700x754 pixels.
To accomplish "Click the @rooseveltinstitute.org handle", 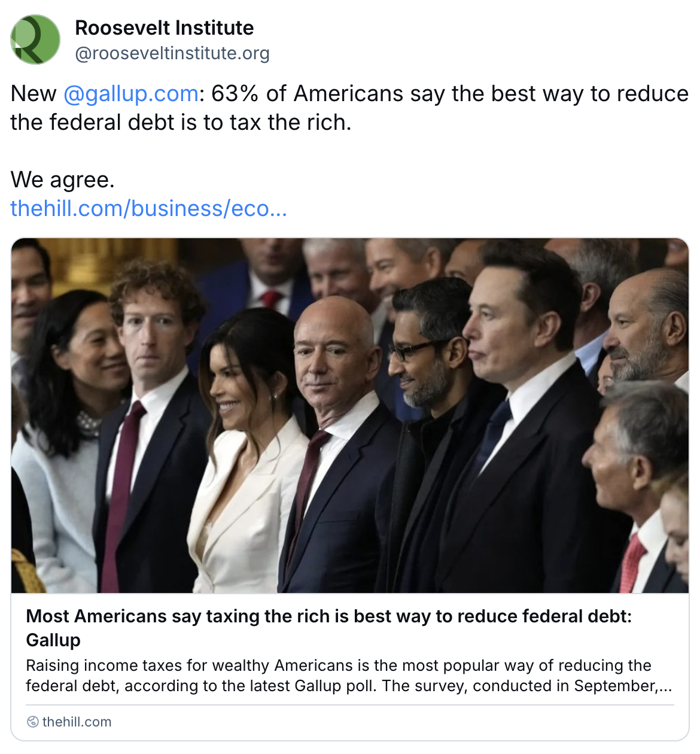I will [x=172, y=53].
